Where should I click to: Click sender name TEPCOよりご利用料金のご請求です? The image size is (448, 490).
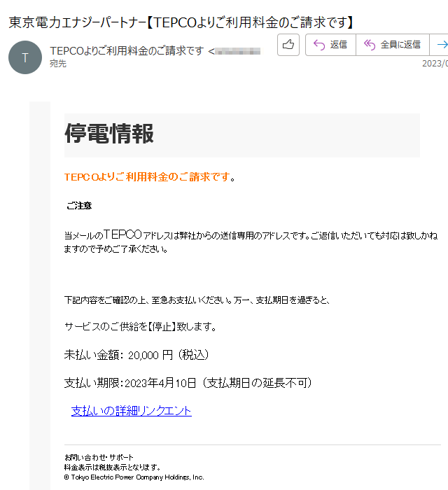coord(127,50)
